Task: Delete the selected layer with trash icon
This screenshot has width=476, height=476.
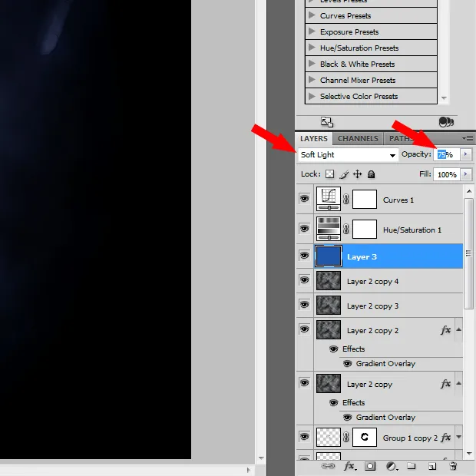Action: click(453, 466)
